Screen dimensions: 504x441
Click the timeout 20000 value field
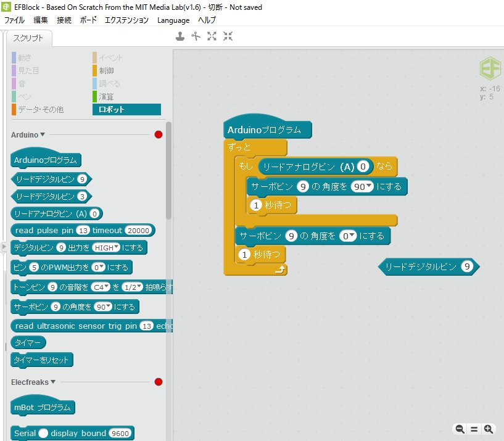pos(138,231)
